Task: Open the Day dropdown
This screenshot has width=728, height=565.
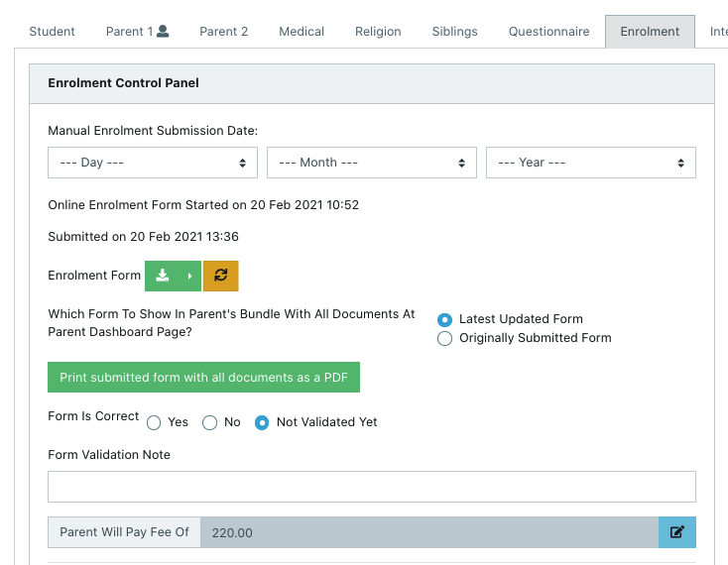Action: tap(153, 163)
